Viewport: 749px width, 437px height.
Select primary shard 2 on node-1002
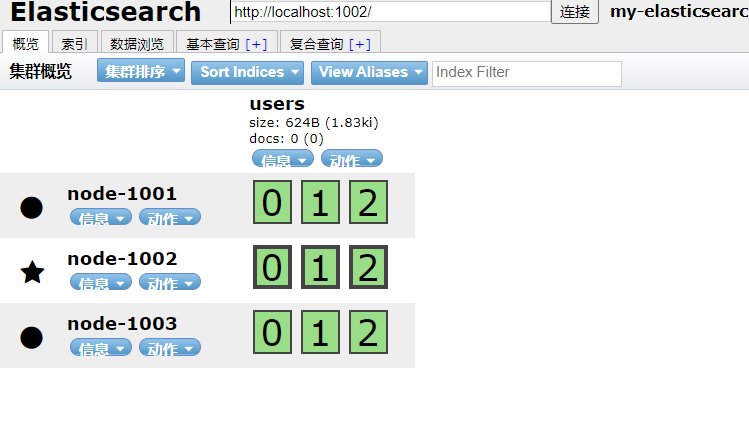[x=368, y=267]
